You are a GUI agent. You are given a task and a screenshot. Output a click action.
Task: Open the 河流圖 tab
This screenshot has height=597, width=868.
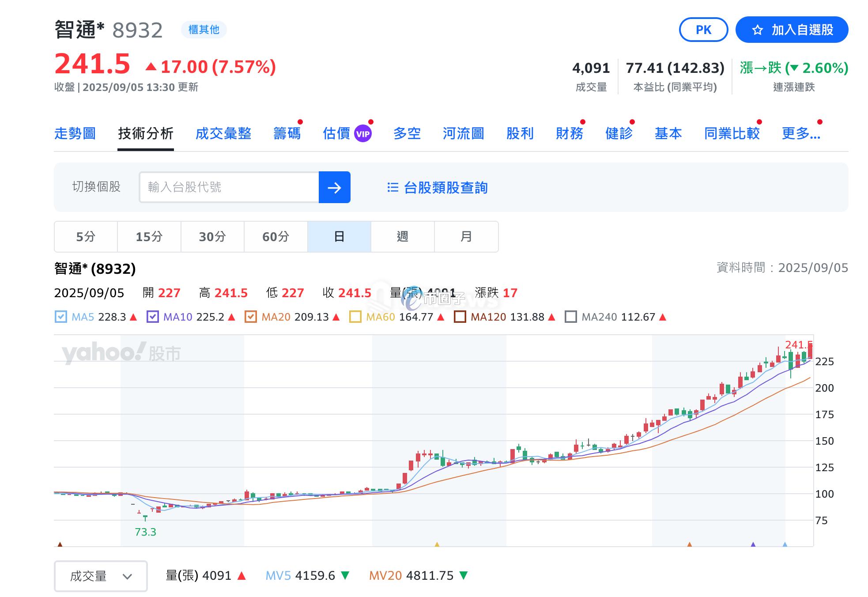point(464,133)
